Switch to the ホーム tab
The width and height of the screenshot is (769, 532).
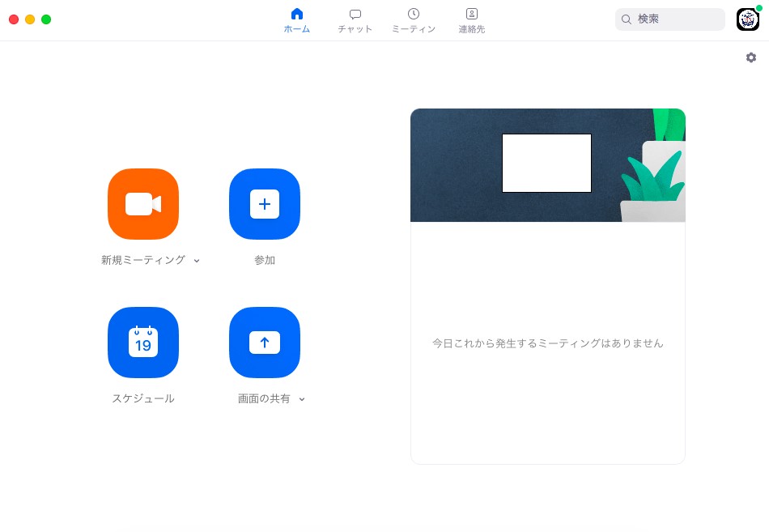point(297,20)
